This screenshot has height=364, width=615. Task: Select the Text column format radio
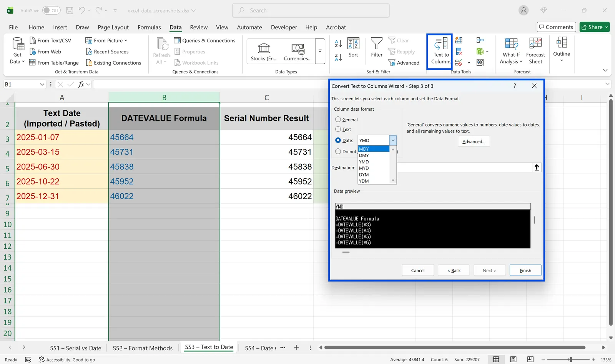[338, 129]
